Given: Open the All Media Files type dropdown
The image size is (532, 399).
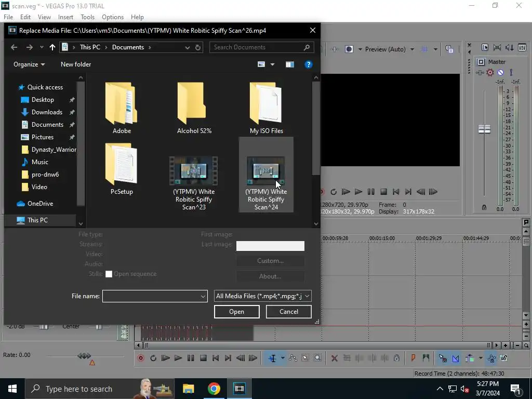Looking at the screenshot, I should tap(262, 296).
